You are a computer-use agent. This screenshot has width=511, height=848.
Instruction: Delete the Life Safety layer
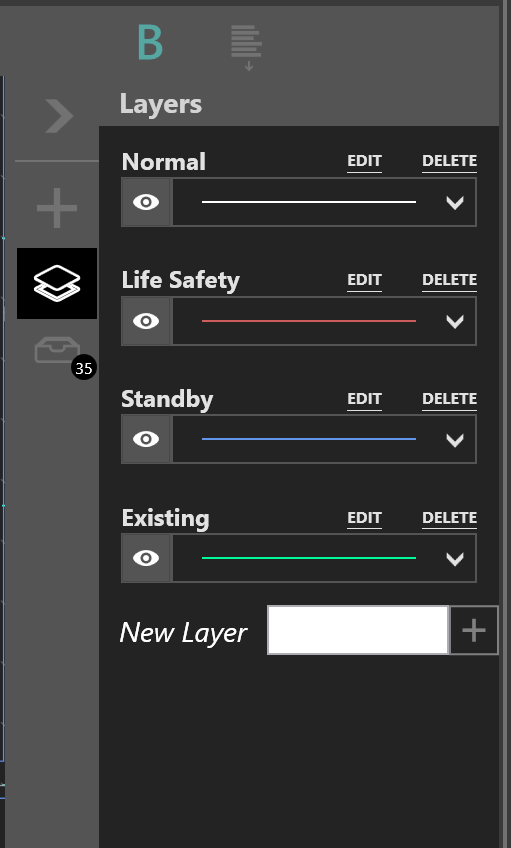[x=449, y=281]
